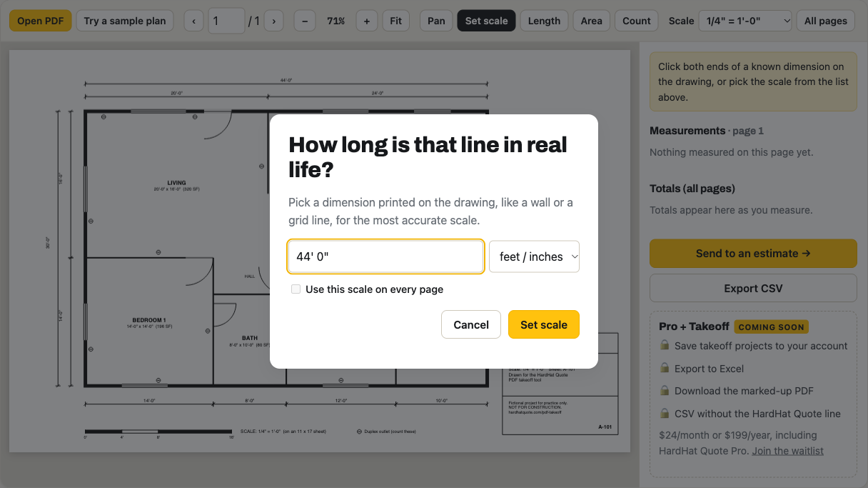Open the feet / inches unit dropdown
The width and height of the screenshot is (868, 488).
tap(534, 257)
